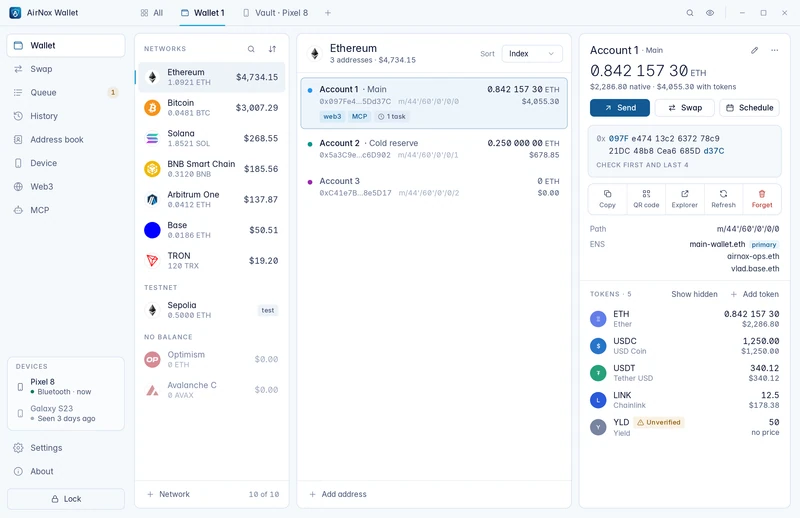Select Account 2 Cold reserve row
Viewport: 800px width, 518px height.
tap(434, 149)
